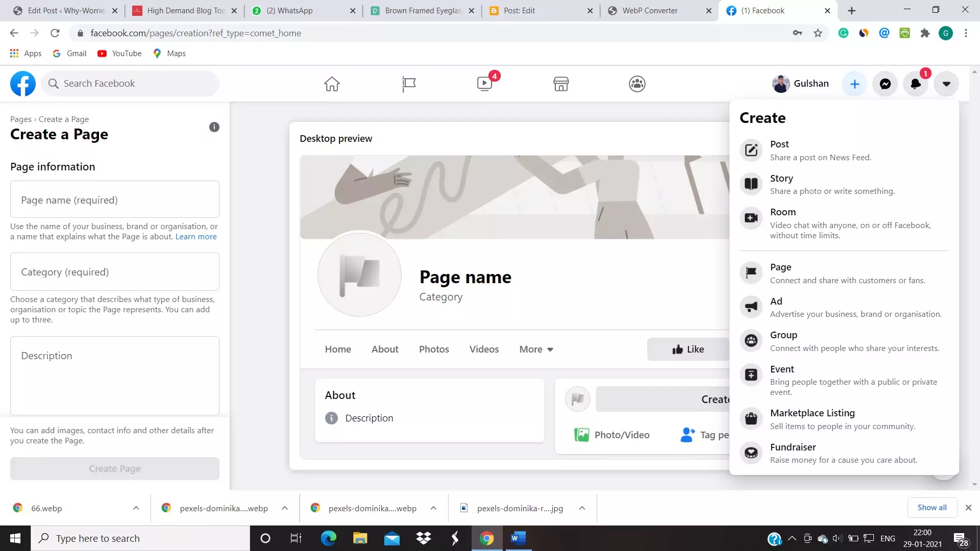Click the Category input field
The image size is (980, 551).
(115, 272)
